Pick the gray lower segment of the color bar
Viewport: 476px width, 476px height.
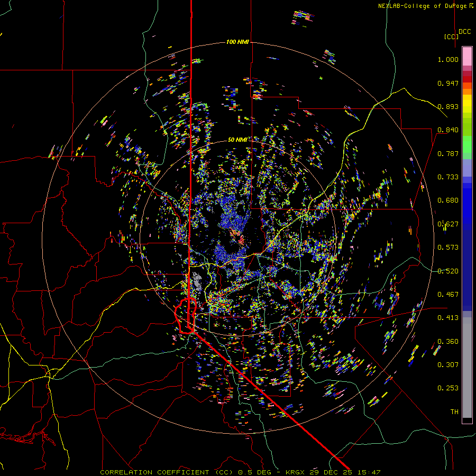(x=467, y=368)
